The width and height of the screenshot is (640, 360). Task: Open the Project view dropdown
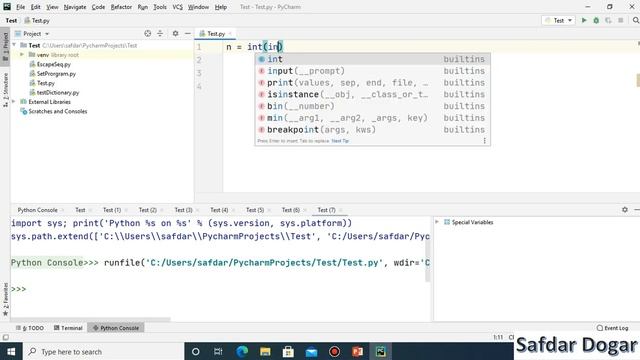(32, 33)
